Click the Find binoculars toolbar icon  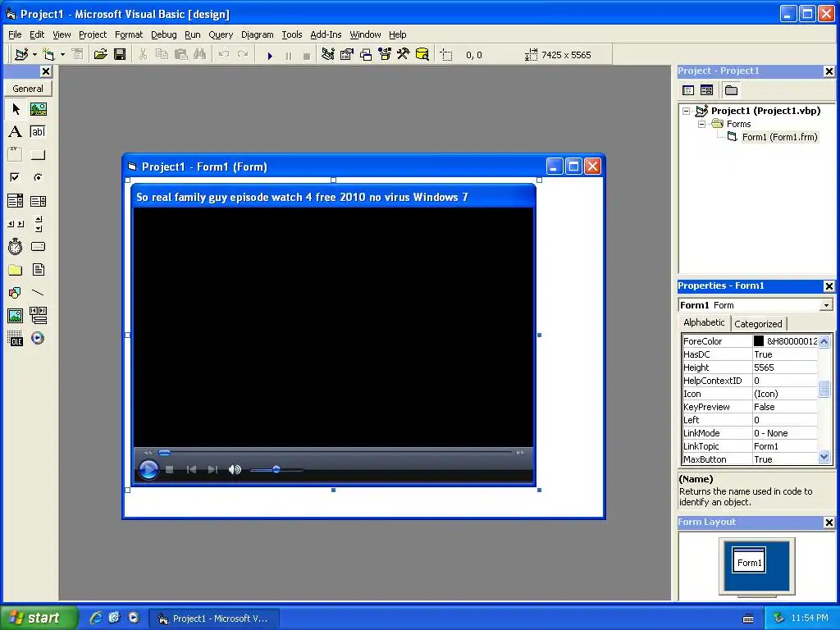tap(200, 55)
